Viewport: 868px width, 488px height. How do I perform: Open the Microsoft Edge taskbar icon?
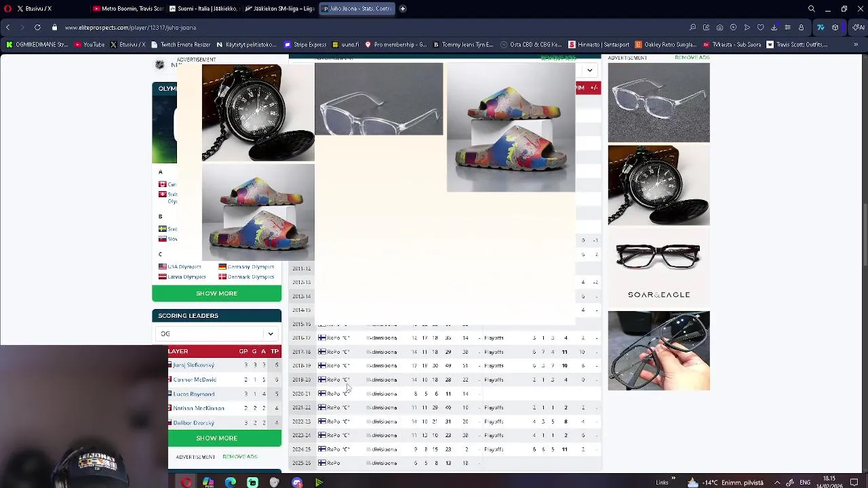[x=231, y=483]
